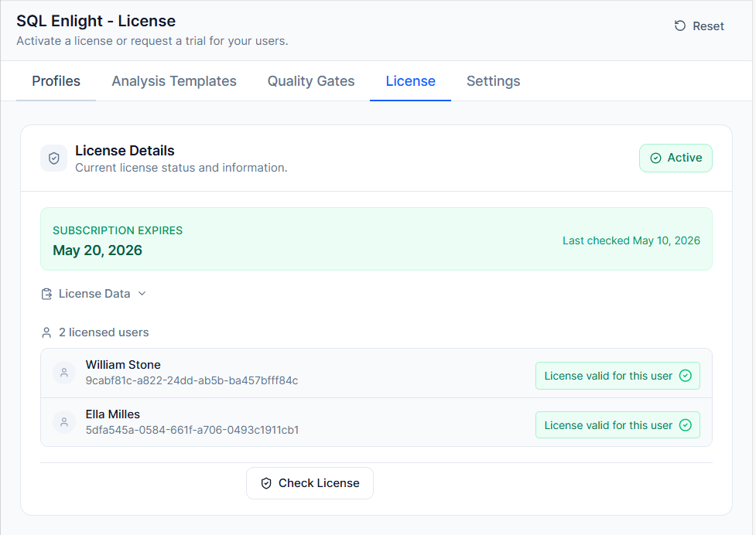
Task: Click the Reset button label
Action: click(x=708, y=26)
